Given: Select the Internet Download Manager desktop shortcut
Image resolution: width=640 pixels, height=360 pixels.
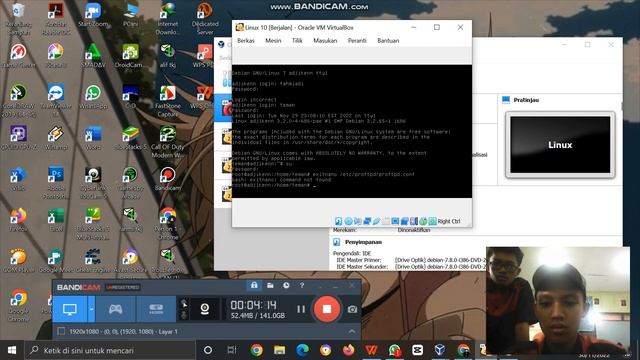Looking at the screenshot, I should coord(167,18).
